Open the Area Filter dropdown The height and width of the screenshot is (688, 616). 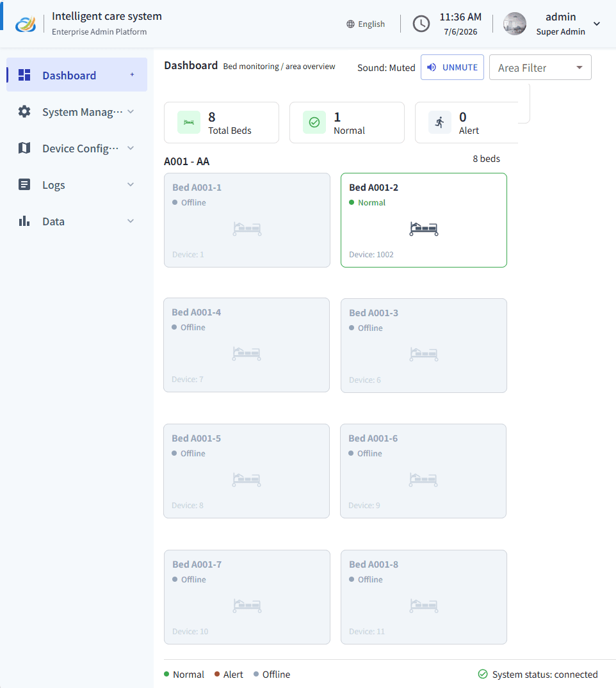coord(540,67)
